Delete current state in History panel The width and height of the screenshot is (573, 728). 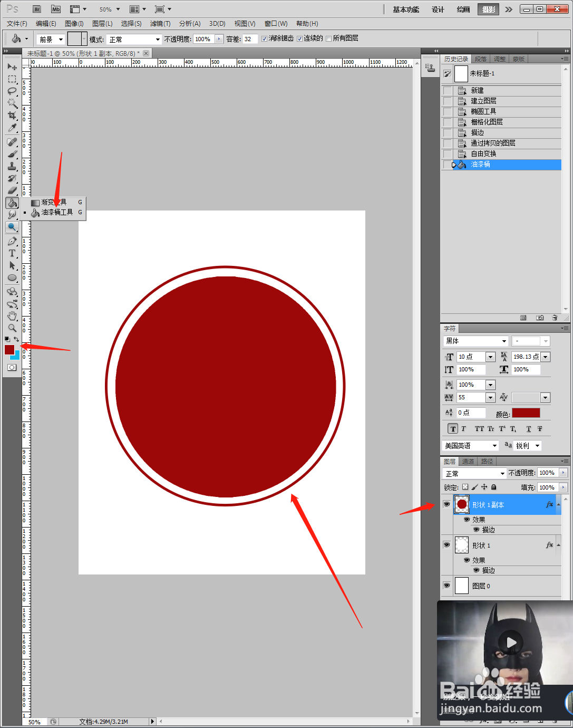tap(555, 318)
